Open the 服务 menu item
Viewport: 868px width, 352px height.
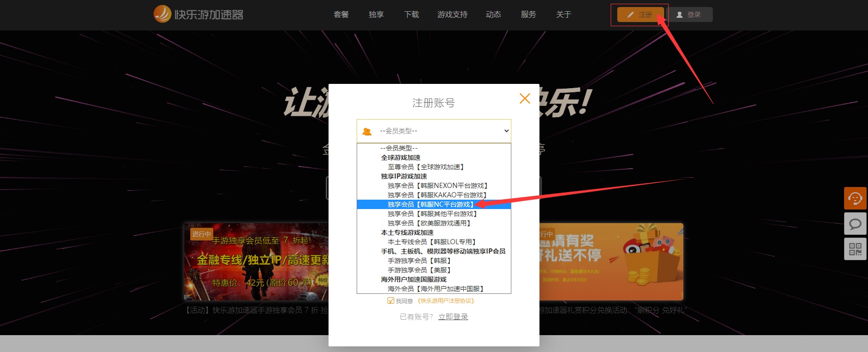click(529, 15)
